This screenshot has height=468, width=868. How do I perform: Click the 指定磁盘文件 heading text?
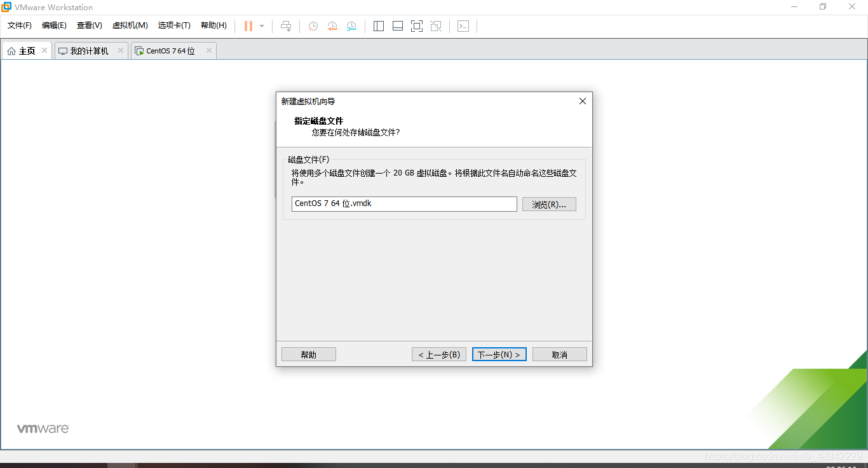pyautogui.click(x=318, y=121)
